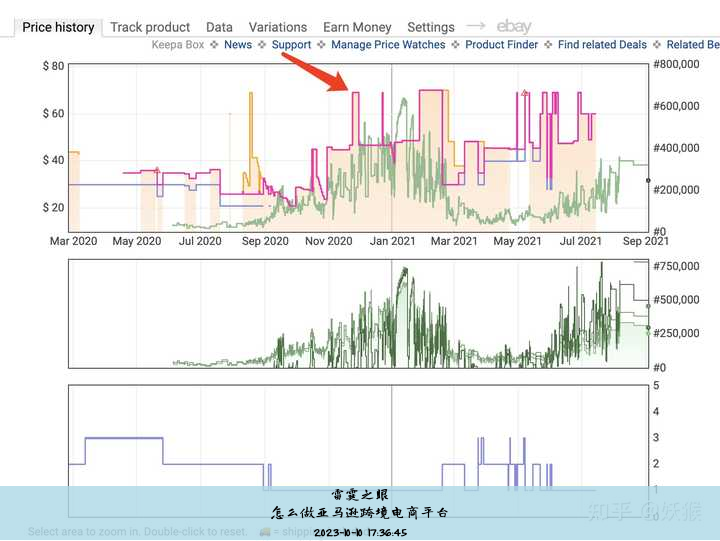Screen dimensions: 720x541
Task: Open the Price history tab
Action: (58, 28)
